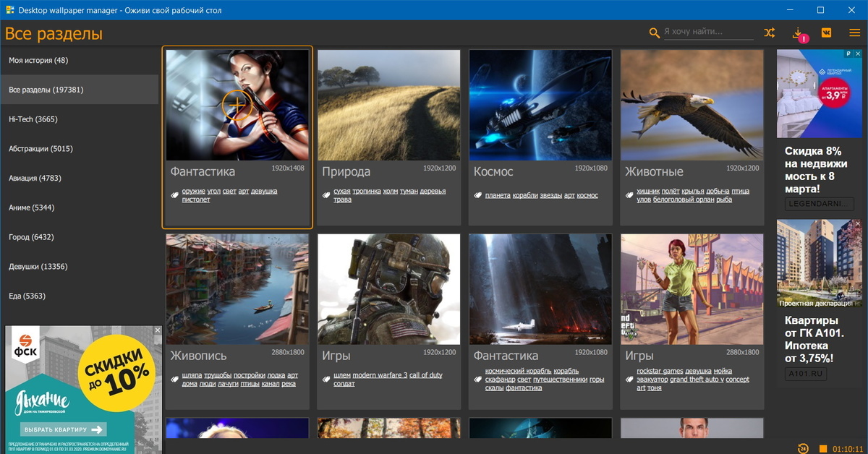Screen dimensions: 868x454
Task: Click the tag icon beside оружие tag
Action: [x=174, y=195]
